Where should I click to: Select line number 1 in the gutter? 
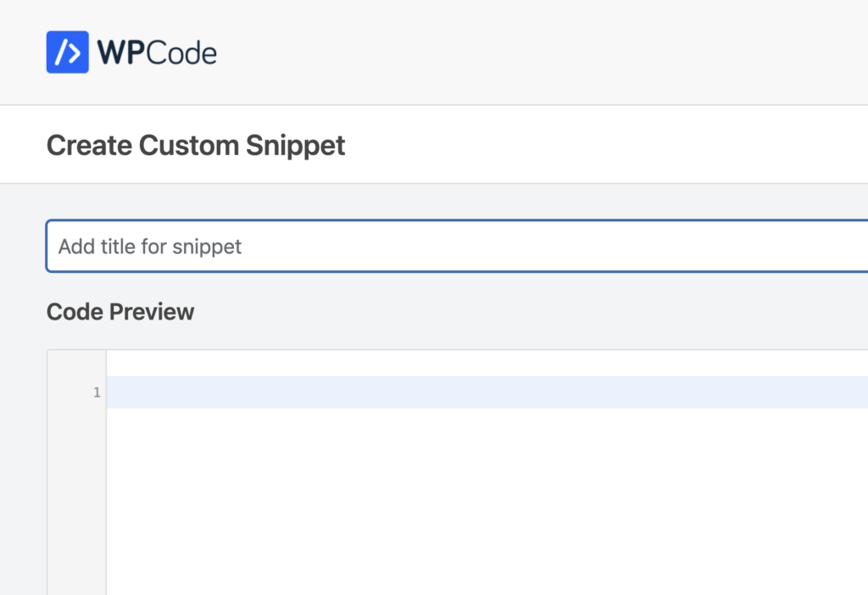[x=97, y=392]
